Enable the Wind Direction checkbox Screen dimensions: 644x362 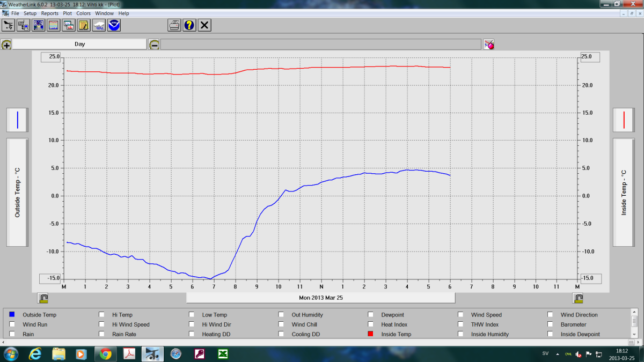click(550, 315)
